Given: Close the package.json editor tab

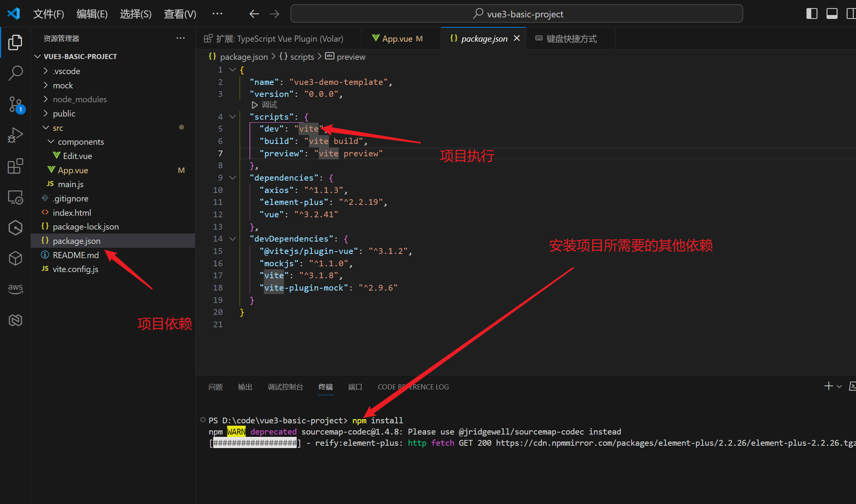Looking at the screenshot, I should tap(517, 38).
